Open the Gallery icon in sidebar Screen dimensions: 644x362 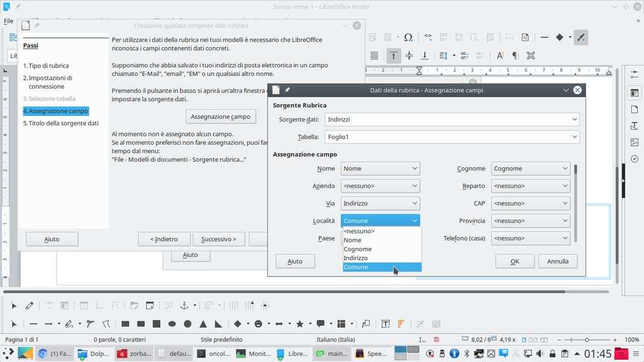[634, 143]
